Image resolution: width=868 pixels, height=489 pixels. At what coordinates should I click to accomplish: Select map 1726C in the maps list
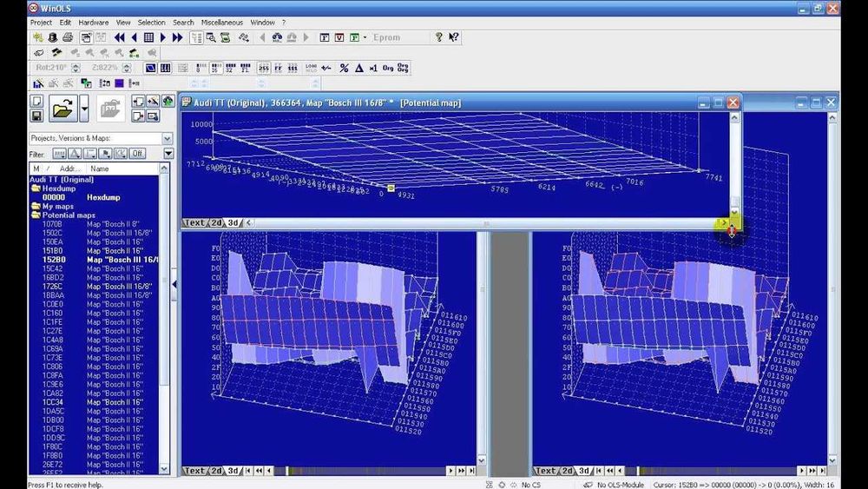94,287
